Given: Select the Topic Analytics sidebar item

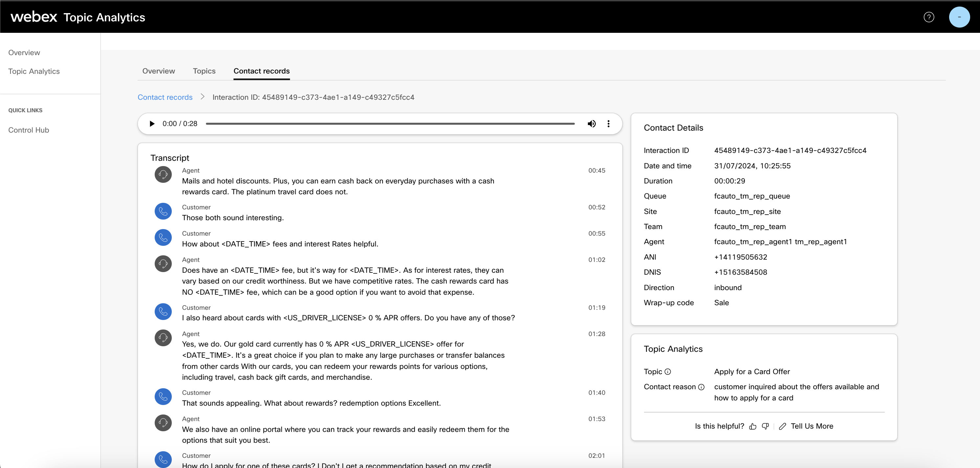Looking at the screenshot, I should [34, 71].
